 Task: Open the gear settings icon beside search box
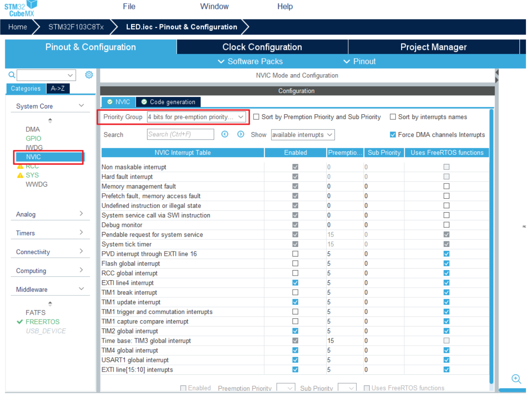(89, 75)
